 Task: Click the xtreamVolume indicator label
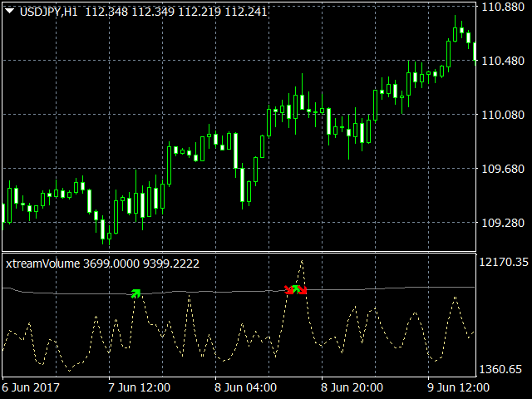[x=42, y=264]
